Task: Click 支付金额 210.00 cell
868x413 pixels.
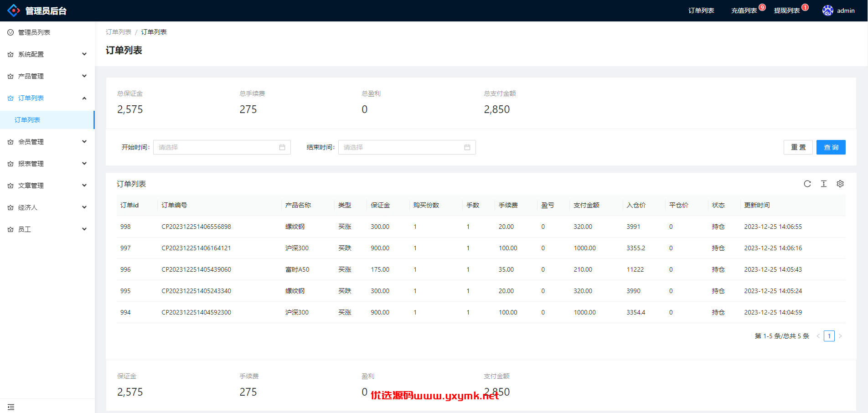Action: coord(583,269)
